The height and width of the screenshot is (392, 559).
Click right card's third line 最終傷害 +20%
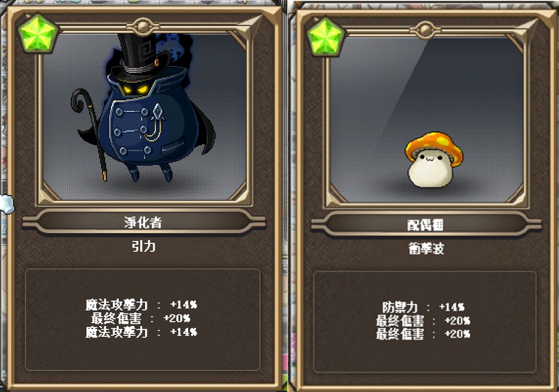(423, 334)
